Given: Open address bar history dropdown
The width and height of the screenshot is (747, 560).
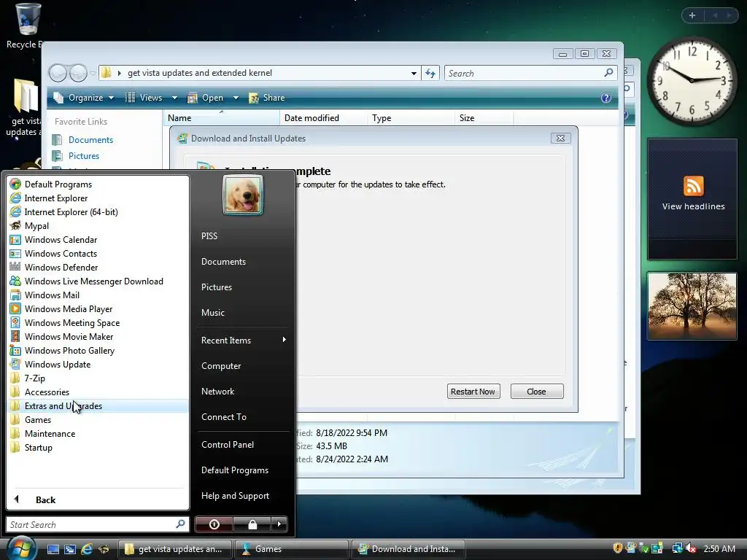Looking at the screenshot, I should point(414,73).
